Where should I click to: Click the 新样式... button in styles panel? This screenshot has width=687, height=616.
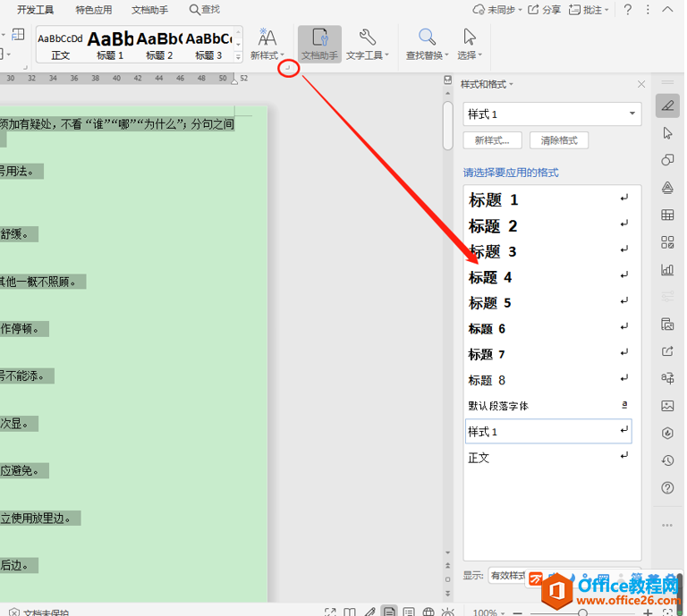click(x=492, y=140)
